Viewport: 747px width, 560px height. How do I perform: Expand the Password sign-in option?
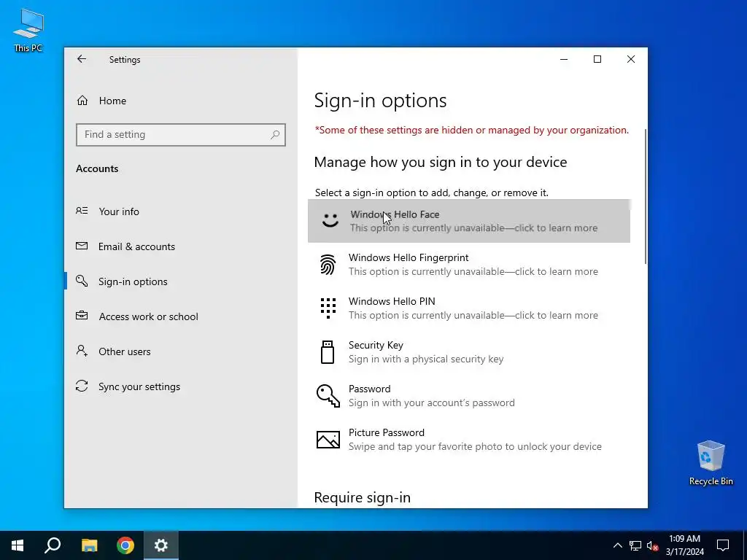[469, 396]
